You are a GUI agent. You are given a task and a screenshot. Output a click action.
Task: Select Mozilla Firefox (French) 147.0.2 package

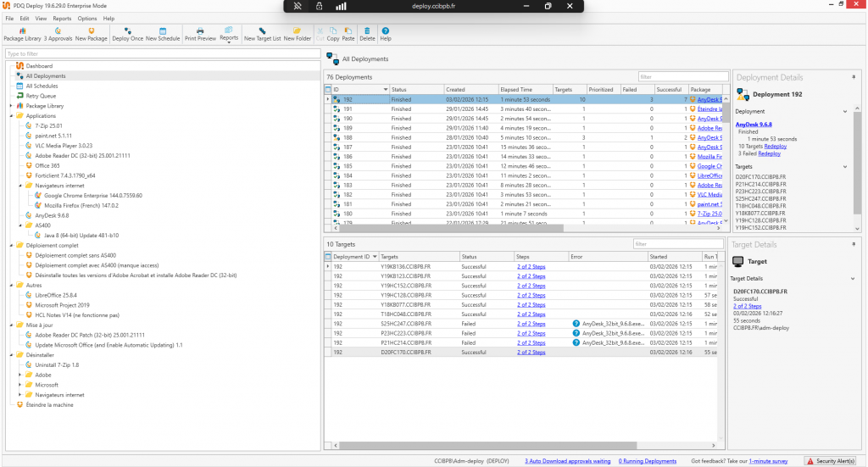(81, 205)
